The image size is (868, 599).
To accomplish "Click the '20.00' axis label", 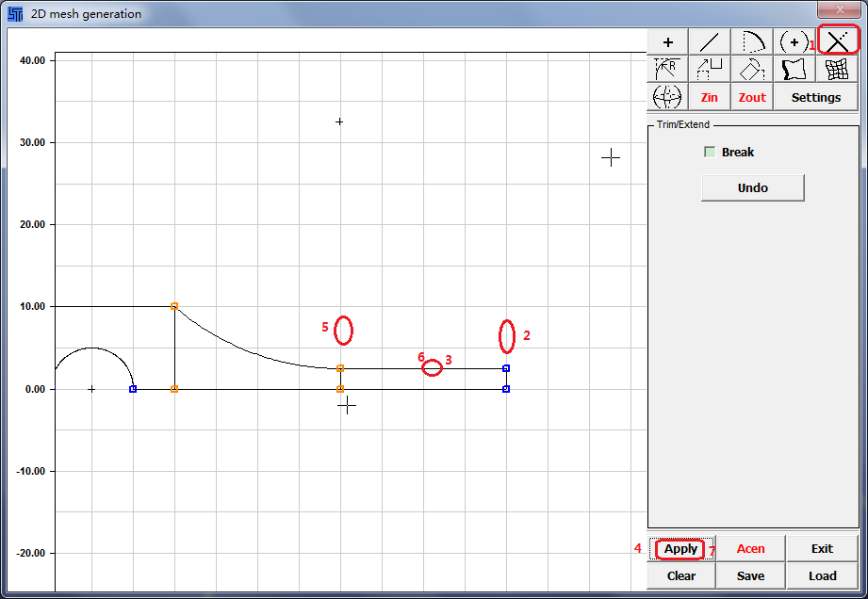I will point(32,224).
